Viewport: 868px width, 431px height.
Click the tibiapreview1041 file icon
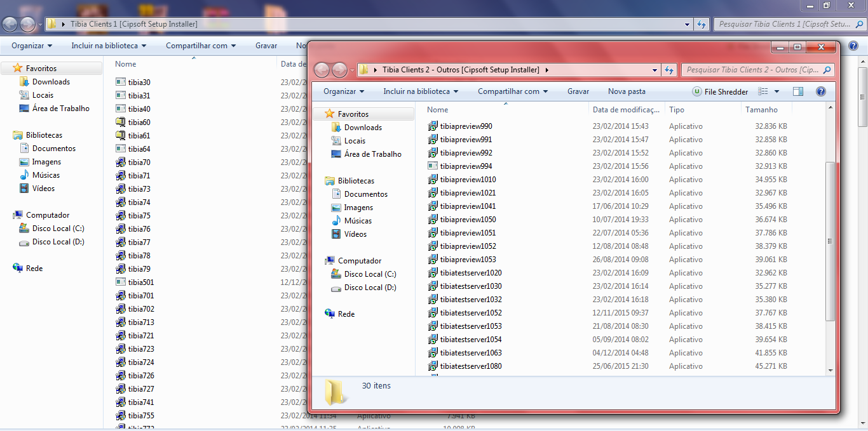click(433, 206)
